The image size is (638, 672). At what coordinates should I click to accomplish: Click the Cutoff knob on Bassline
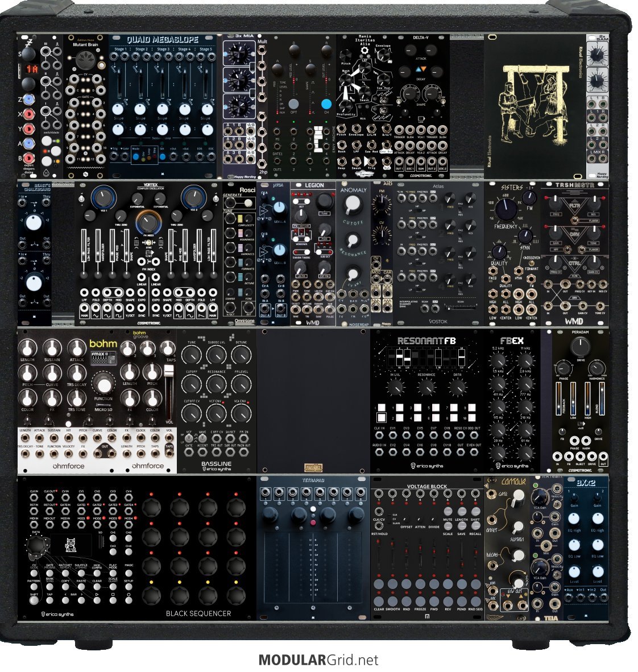(191, 384)
